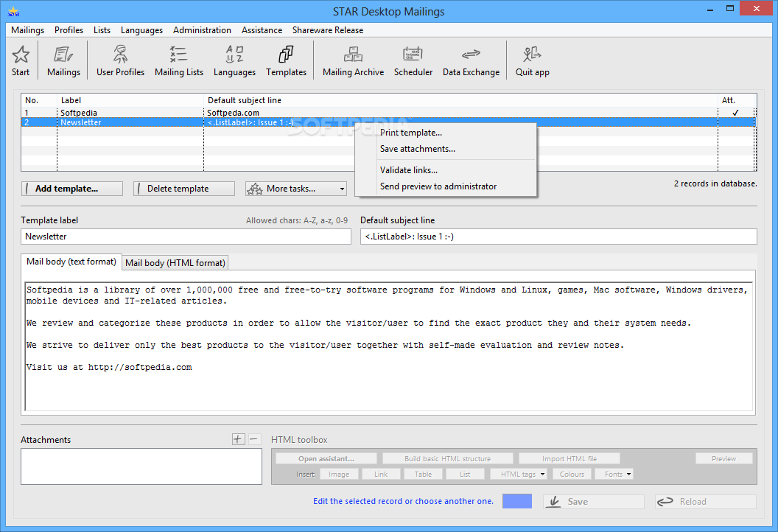Open the Lists menu
The height and width of the screenshot is (532, 778).
click(x=102, y=29)
